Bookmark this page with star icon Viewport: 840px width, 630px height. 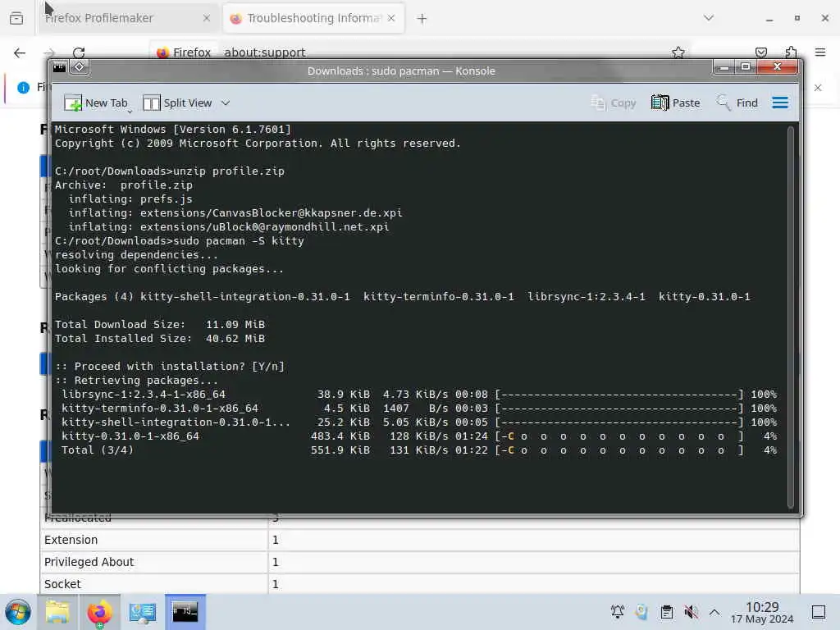(x=678, y=52)
